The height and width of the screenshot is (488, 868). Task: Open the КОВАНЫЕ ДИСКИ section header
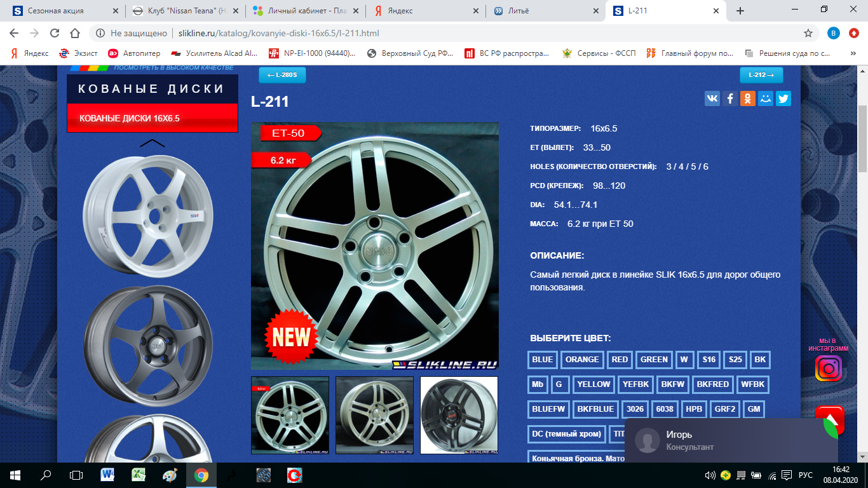(x=153, y=89)
